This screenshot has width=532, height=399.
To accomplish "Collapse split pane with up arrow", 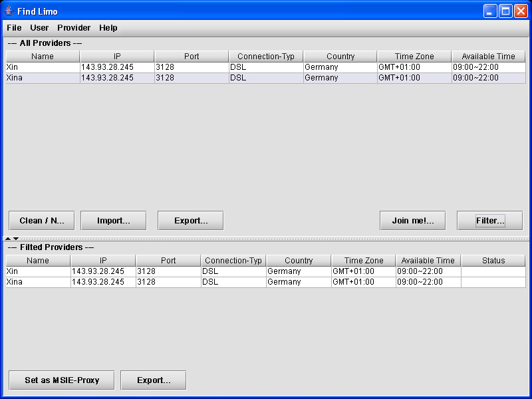I will point(8,238).
